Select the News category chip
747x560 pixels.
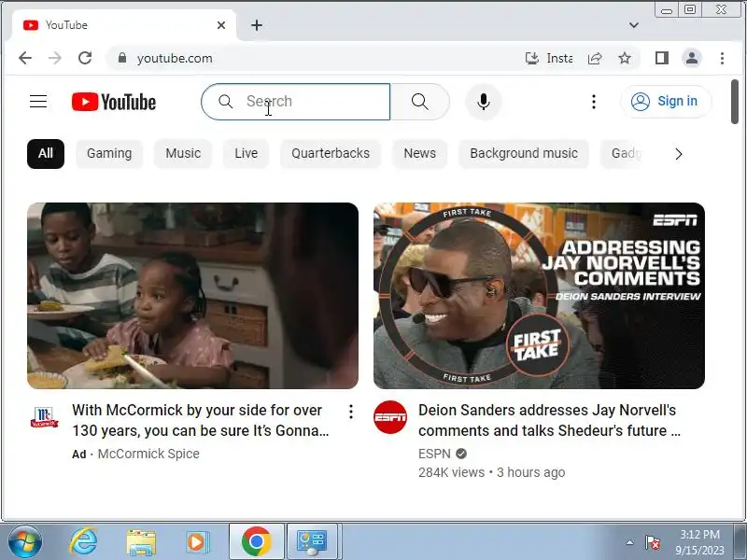tap(419, 153)
